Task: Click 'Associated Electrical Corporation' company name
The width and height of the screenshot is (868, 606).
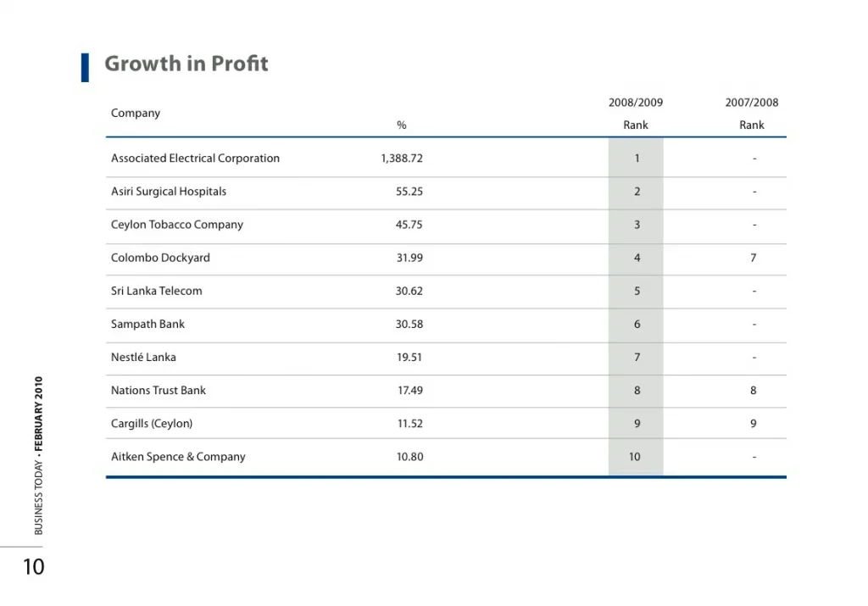Action: 195,158
